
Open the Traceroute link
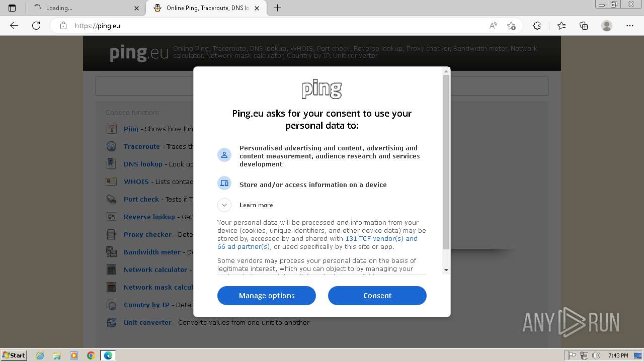click(x=142, y=146)
